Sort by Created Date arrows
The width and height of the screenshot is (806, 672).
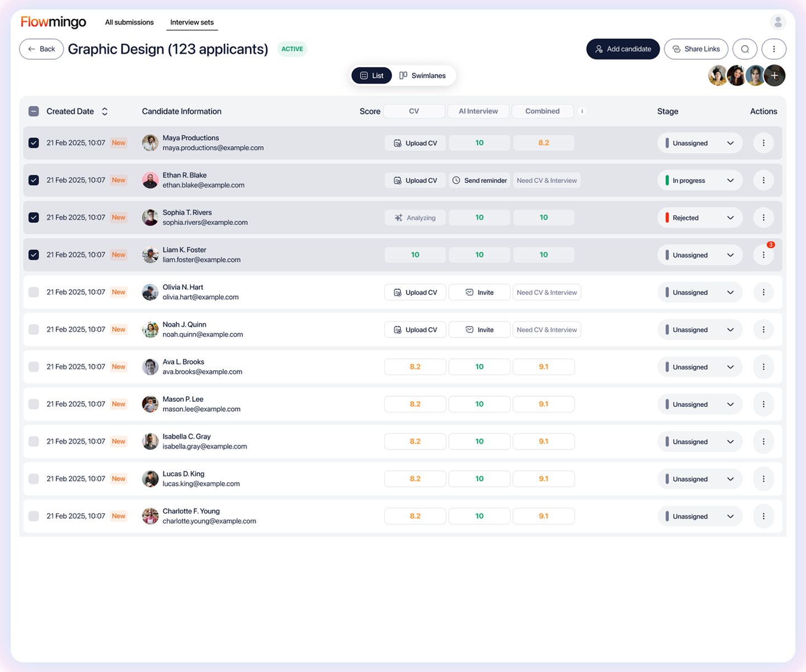[104, 112]
